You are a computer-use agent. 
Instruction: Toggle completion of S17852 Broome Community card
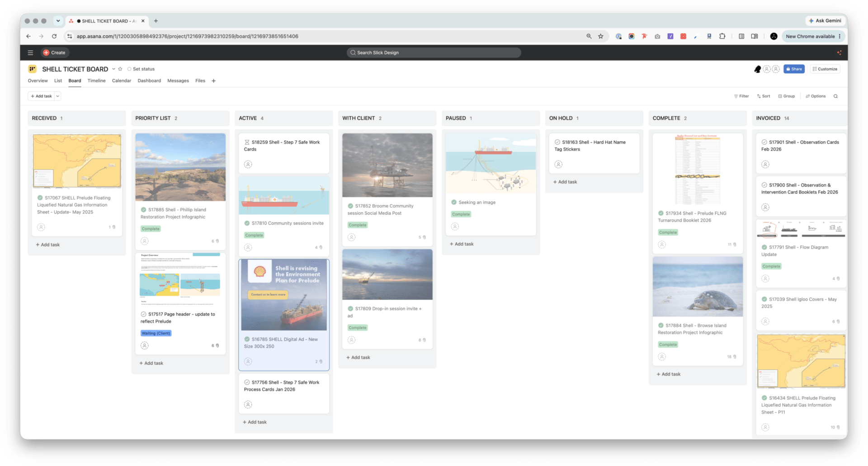tap(350, 206)
